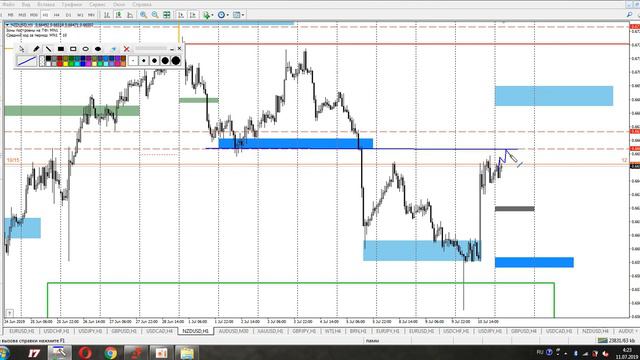The width and height of the screenshot is (640, 360).
Task: Open the Файл menu
Action: coord(8,4)
